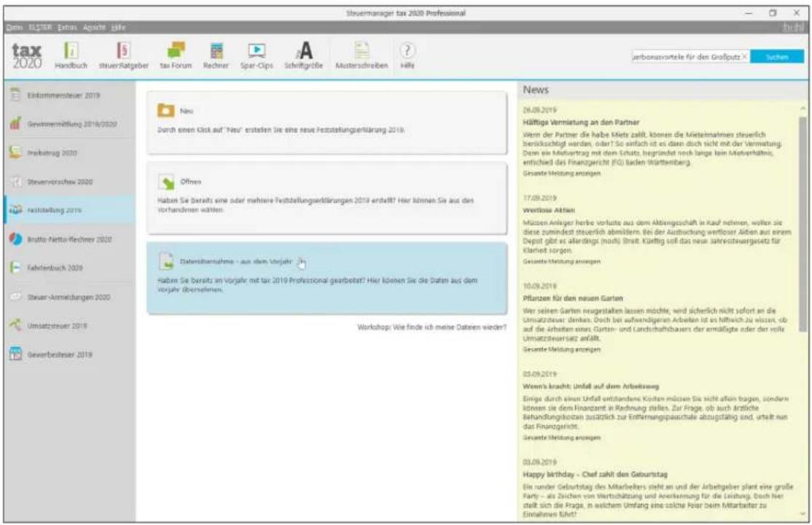Click the Suchen search button

click(x=777, y=57)
